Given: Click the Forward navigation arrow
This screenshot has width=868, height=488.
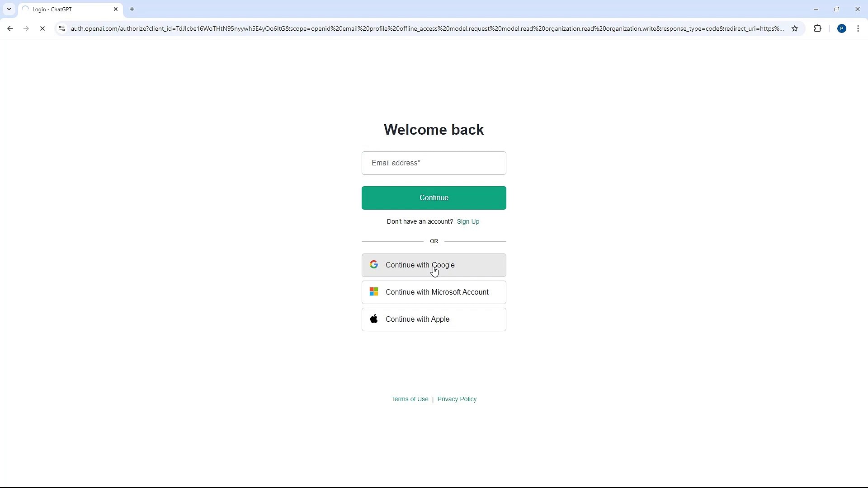Looking at the screenshot, I should (26, 28).
